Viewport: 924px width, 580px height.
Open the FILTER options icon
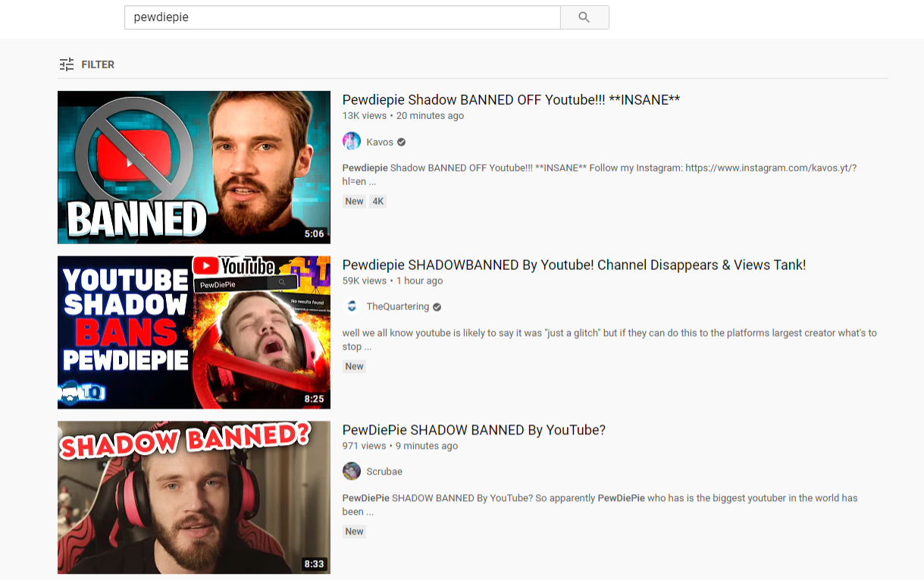[x=67, y=64]
